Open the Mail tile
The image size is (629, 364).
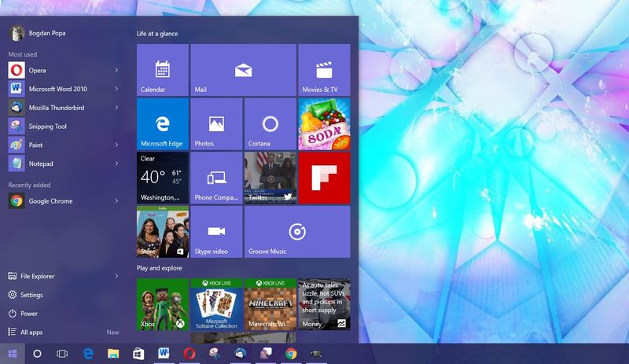coord(244,70)
